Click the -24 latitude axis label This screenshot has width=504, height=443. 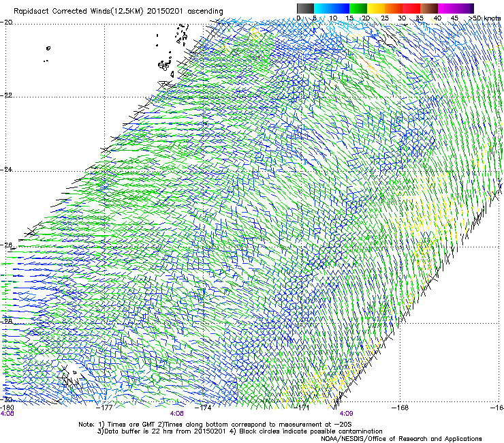(7, 170)
